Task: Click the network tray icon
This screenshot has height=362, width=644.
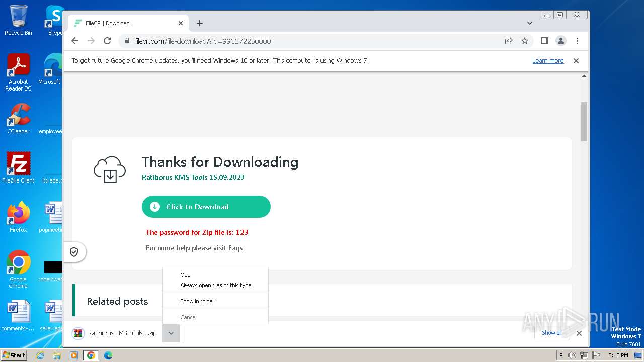Action: pos(584,355)
